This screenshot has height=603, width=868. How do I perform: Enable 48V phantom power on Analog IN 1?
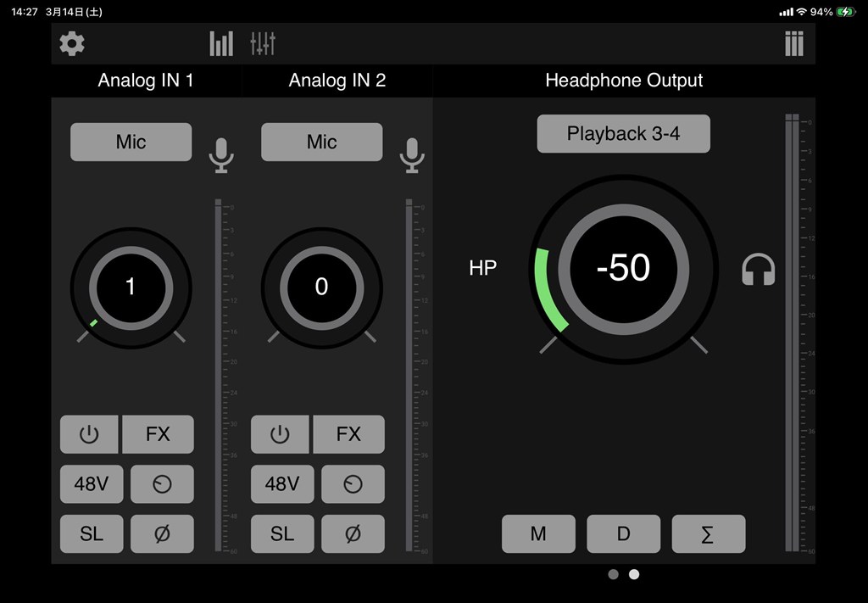[91, 483]
